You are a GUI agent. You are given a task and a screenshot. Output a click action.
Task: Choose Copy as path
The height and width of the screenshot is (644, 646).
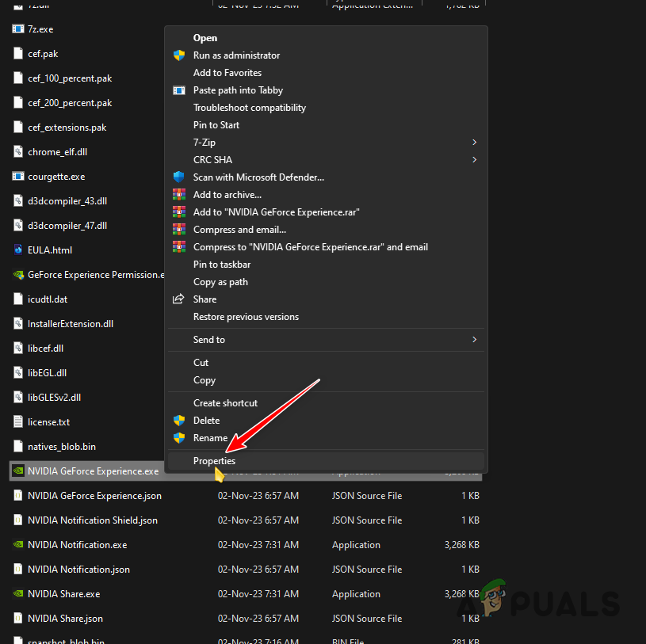pos(220,281)
